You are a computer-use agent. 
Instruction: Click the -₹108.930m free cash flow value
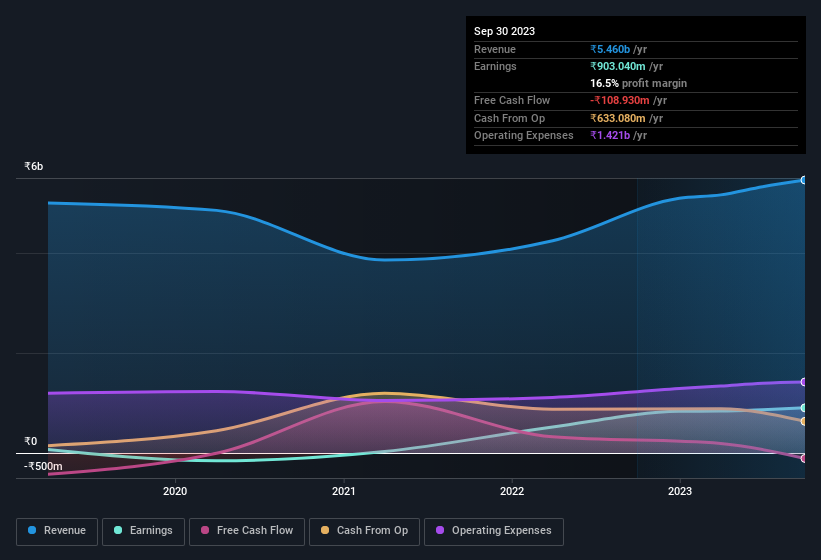click(x=620, y=100)
